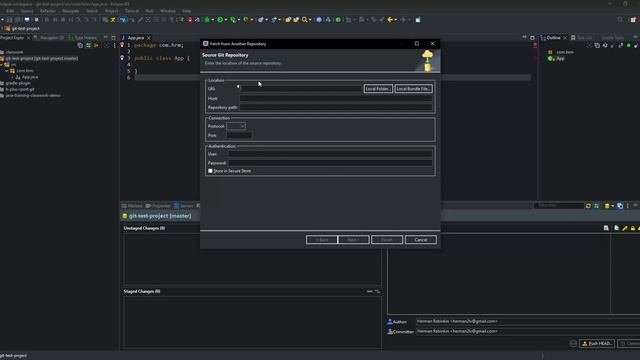640x360 pixels.
Task: Click the Save icon in the toolbar
Action: (x=9, y=20)
